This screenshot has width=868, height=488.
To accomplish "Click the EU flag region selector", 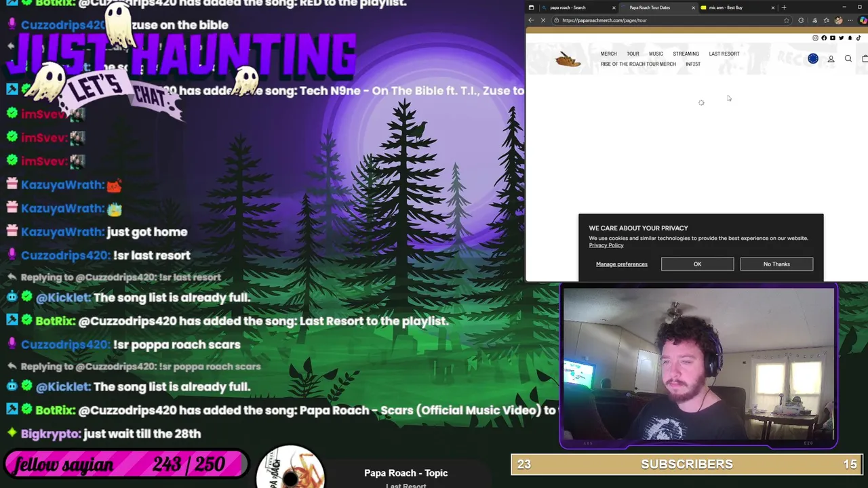I will pyautogui.click(x=813, y=58).
